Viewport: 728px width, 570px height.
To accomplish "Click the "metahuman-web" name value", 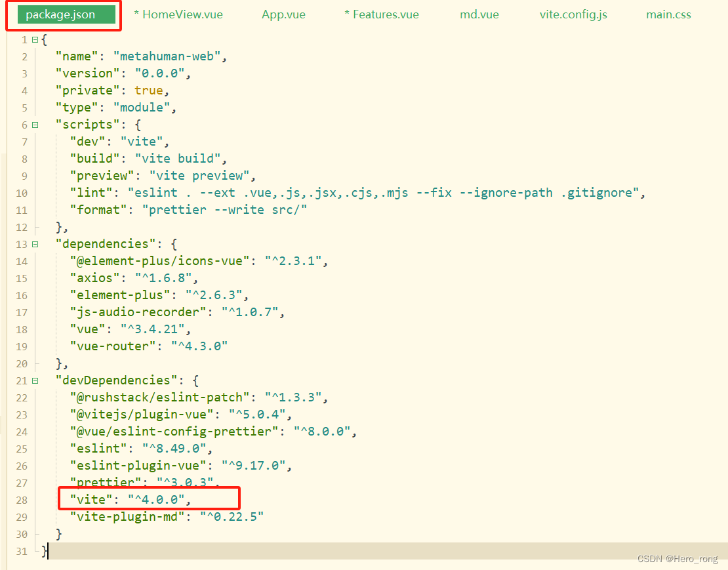I will click(167, 56).
